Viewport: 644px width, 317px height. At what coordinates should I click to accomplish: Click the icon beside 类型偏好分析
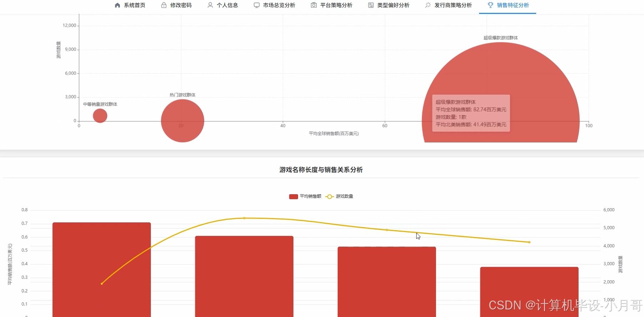371,5
